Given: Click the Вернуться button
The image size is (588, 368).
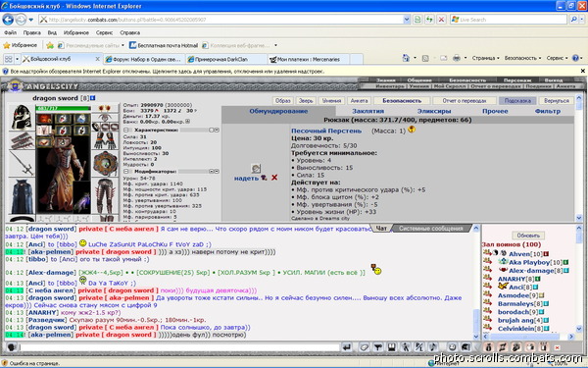Looking at the screenshot, I should [557, 101].
